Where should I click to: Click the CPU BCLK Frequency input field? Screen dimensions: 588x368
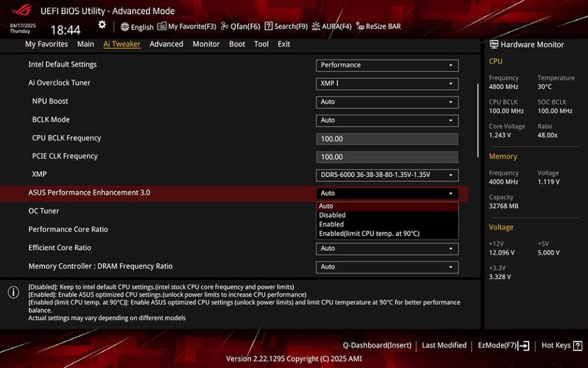coord(387,139)
